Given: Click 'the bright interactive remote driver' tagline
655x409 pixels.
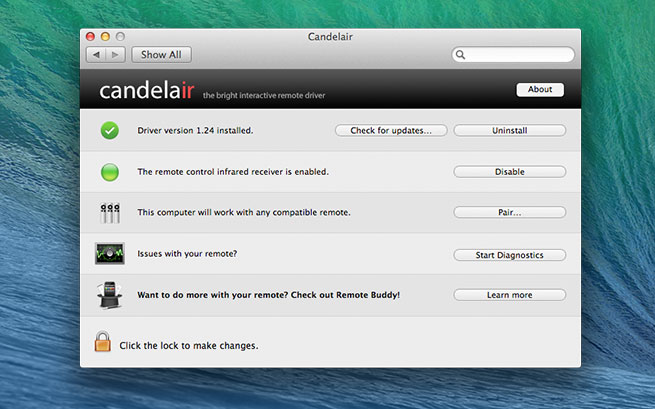Looking at the screenshot, I should point(264,96).
